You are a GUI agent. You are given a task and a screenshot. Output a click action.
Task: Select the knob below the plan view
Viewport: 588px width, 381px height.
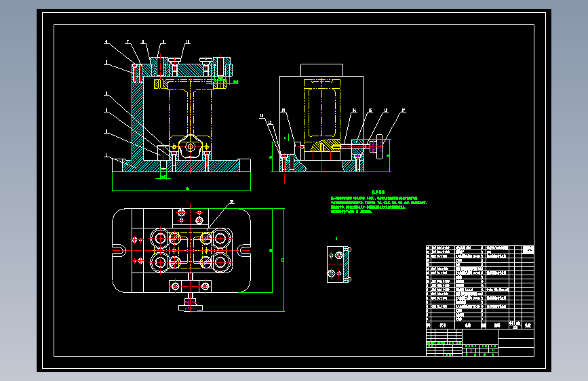[191, 304]
